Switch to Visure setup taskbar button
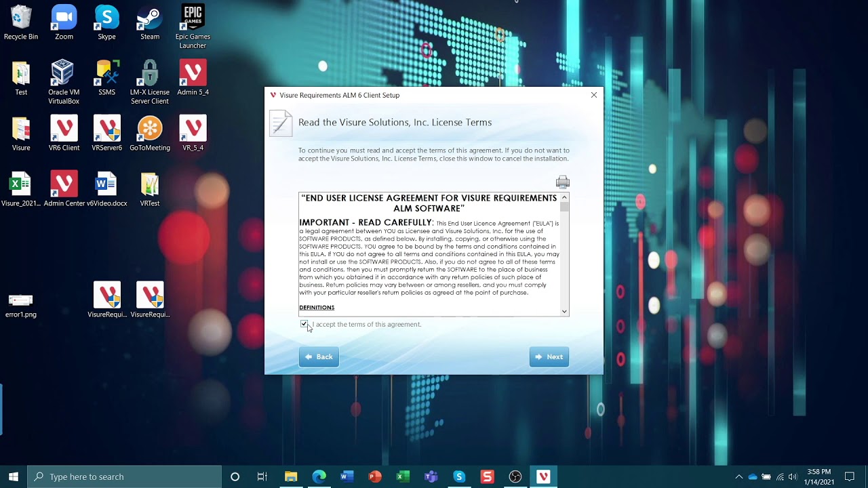 [x=543, y=476]
